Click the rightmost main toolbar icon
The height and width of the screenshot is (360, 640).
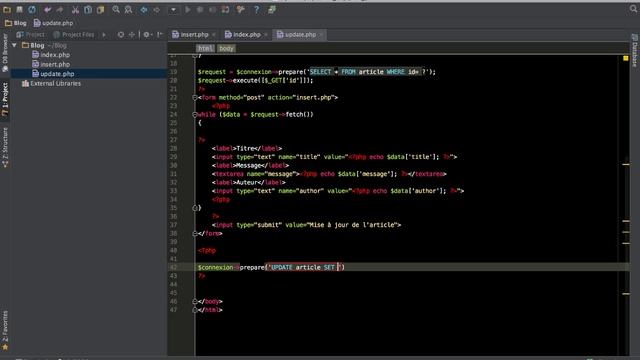(x=272, y=9)
